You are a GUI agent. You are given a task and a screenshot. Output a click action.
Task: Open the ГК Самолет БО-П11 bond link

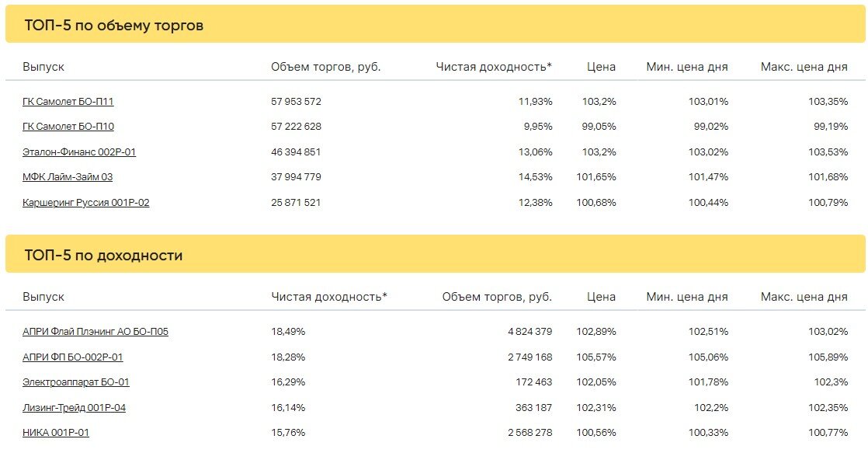(68, 101)
